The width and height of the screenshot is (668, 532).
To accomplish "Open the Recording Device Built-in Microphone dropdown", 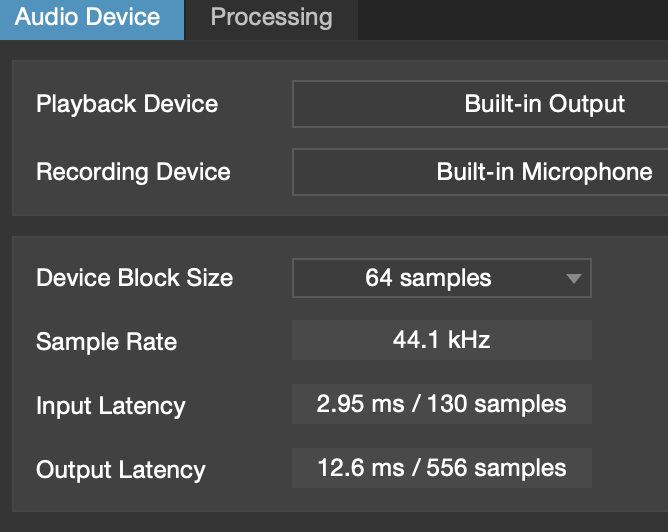I will [x=480, y=172].
